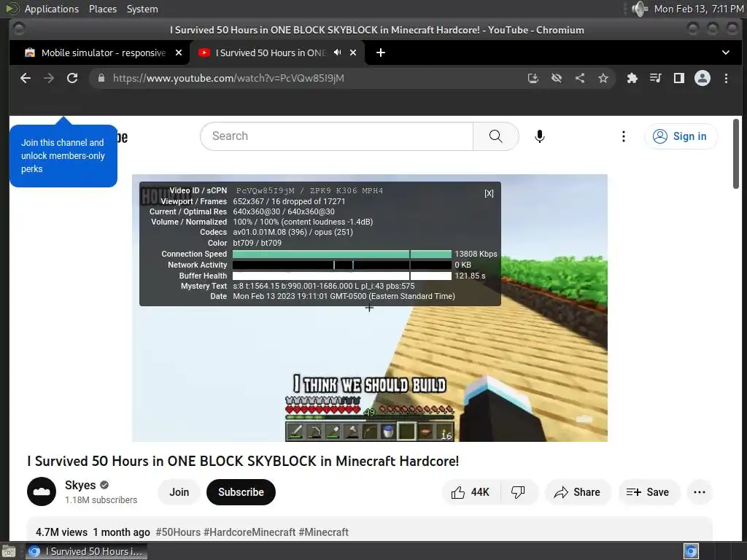
Task: Bookmark this page with the star icon
Action: point(603,78)
